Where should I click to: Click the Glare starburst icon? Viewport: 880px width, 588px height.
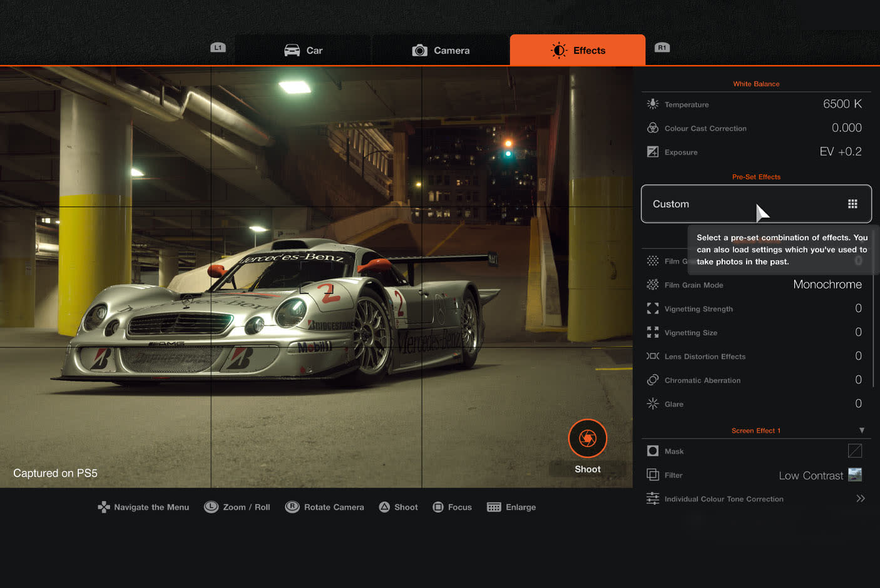pyautogui.click(x=653, y=403)
